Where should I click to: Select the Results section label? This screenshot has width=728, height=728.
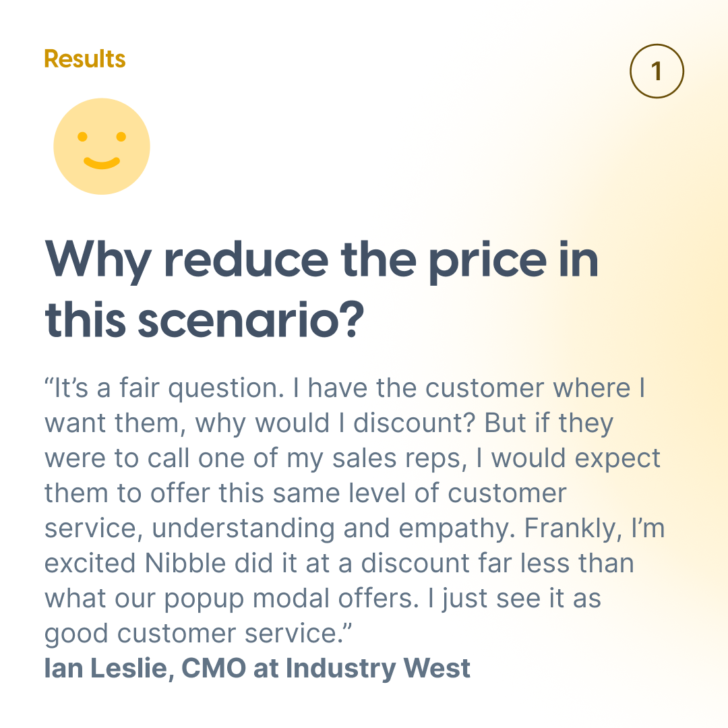(84, 59)
